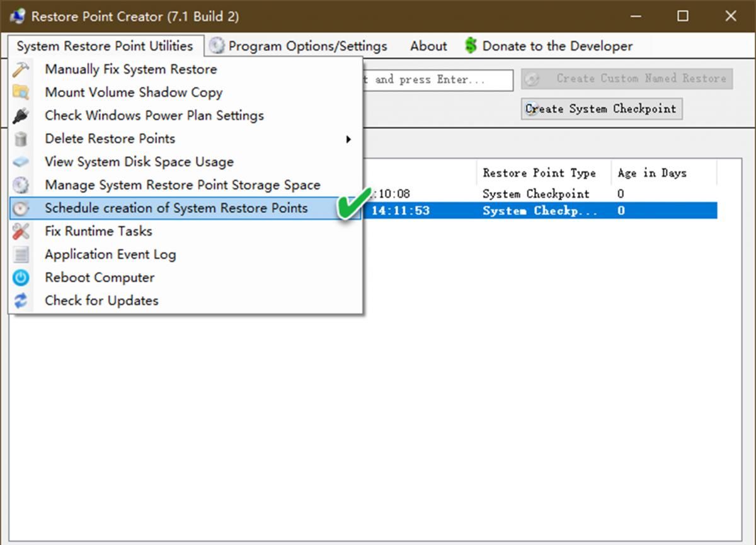Select Schedule creation of System Restore Points
This screenshot has height=545, width=756.
[x=186, y=209]
